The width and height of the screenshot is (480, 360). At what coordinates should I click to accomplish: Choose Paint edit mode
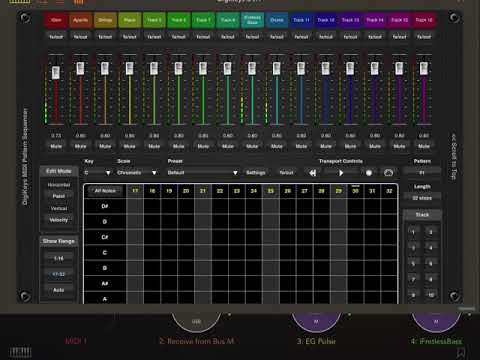pyautogui.click(x=59, y=196)
